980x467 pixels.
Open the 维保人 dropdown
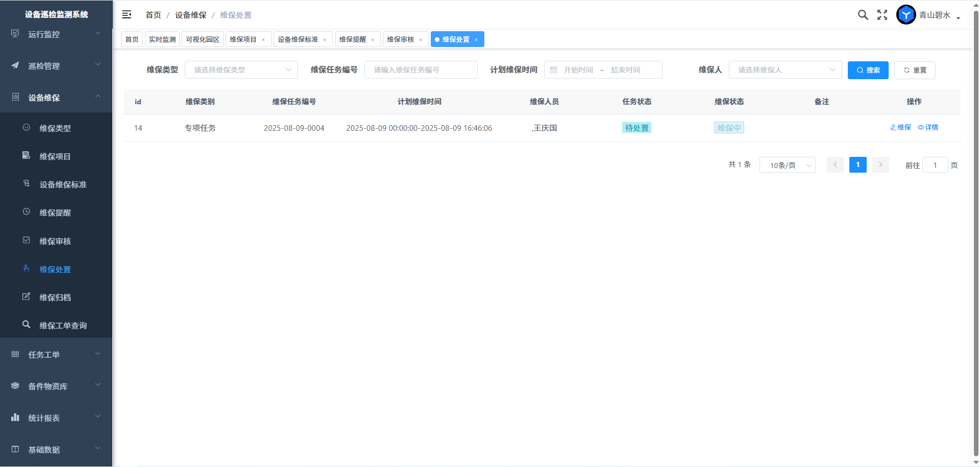click(785, 70)
